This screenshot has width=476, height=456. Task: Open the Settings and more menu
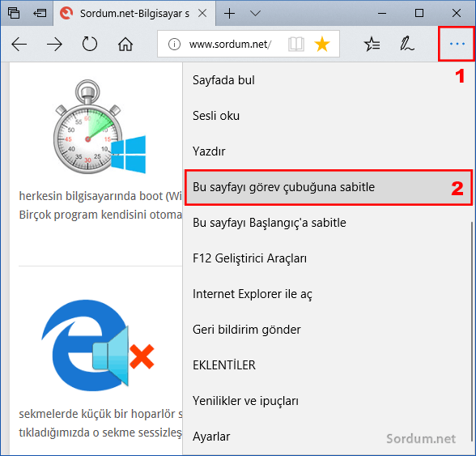(x=457, y=44)
